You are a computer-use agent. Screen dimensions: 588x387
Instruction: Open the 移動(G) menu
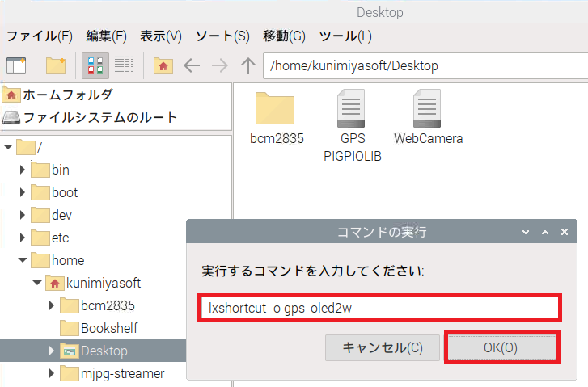click(284, 36)
